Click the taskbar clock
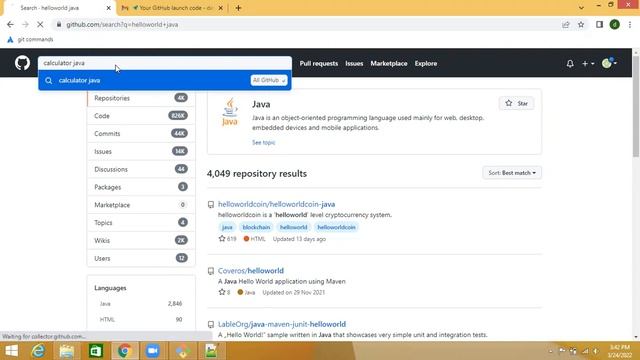This screenshot has width=640, height=360. point(619,351)
